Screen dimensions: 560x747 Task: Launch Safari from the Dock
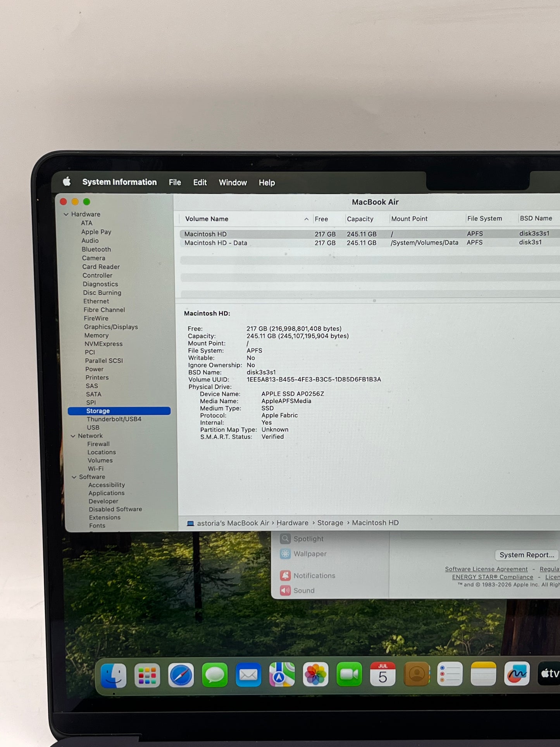coord(181,675)
